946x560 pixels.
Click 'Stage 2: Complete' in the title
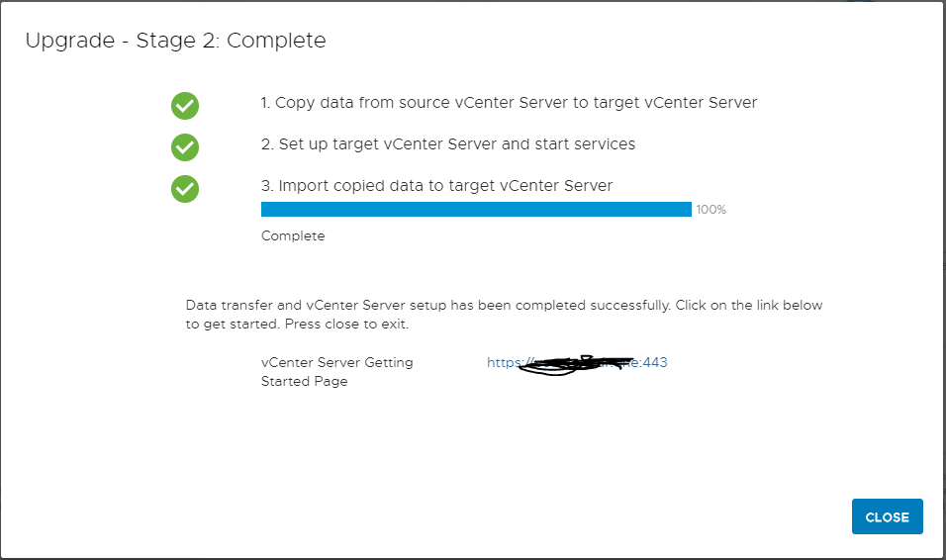tap(232, 41)
